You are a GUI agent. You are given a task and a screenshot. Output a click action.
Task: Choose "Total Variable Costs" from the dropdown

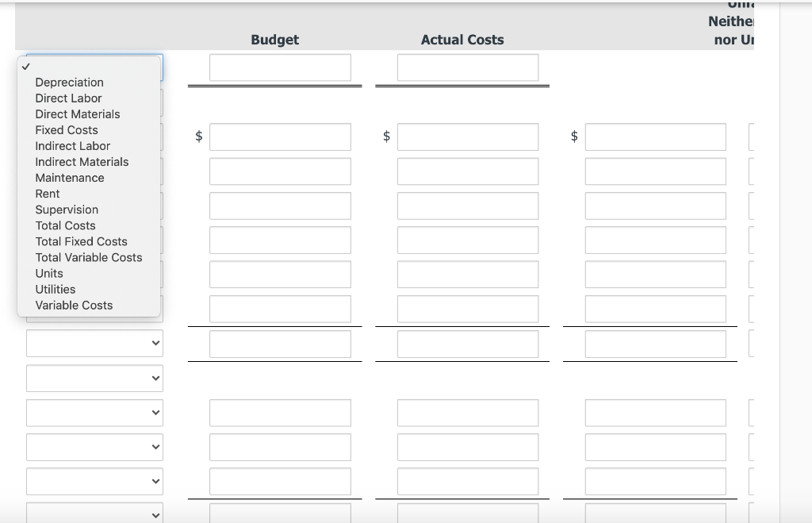pos(88,257)
